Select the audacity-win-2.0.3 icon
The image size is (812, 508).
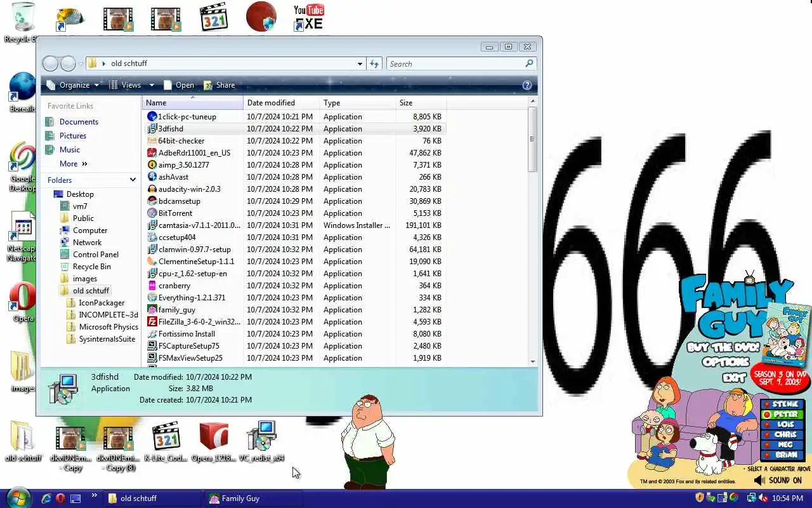coord(152,189)
